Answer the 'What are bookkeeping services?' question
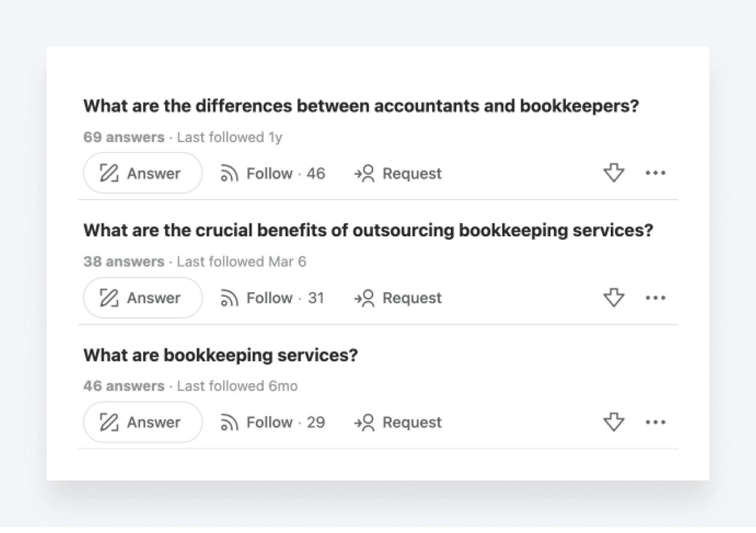Image resolution: width=756 pixels, height=533 pixels. 142,422
